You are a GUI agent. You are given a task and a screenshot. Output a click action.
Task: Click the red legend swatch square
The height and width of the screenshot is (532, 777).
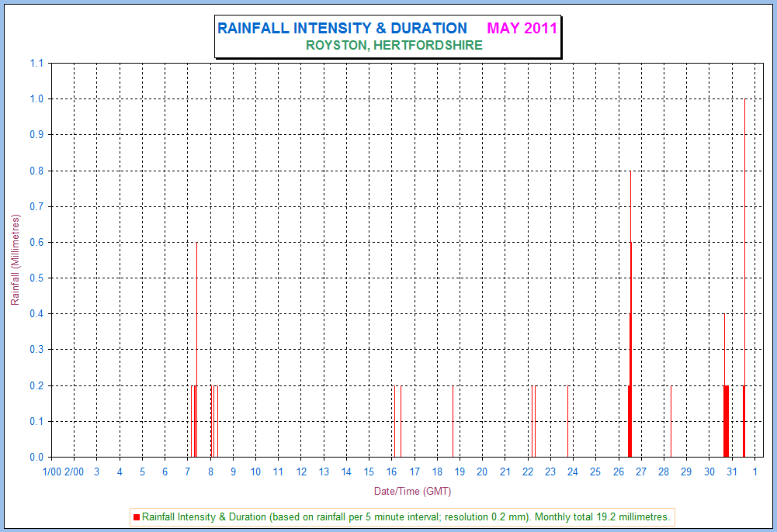click(137, 516)
